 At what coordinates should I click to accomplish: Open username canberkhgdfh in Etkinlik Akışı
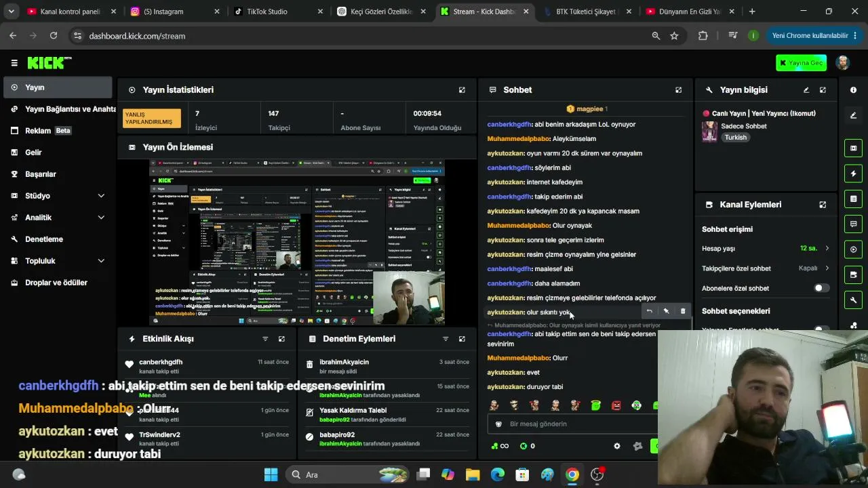point(161,362)
